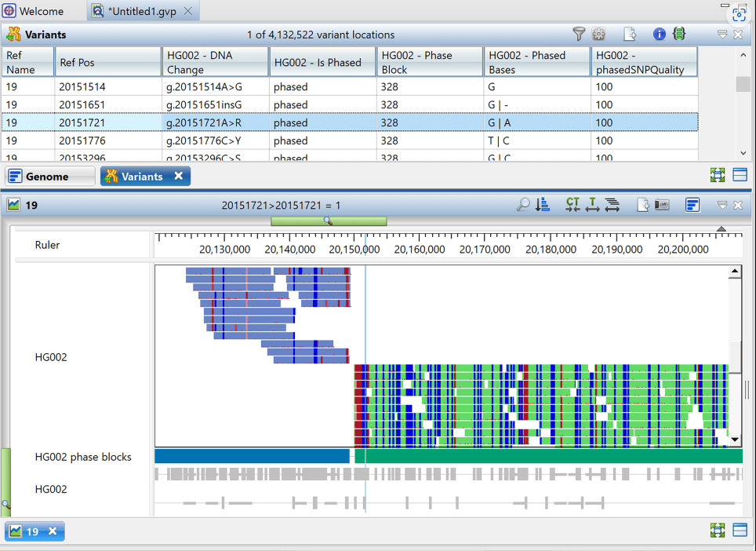Click the 20,180,000 ruler label
Viewport: 756px width, 551px height.
coord(551,250)
